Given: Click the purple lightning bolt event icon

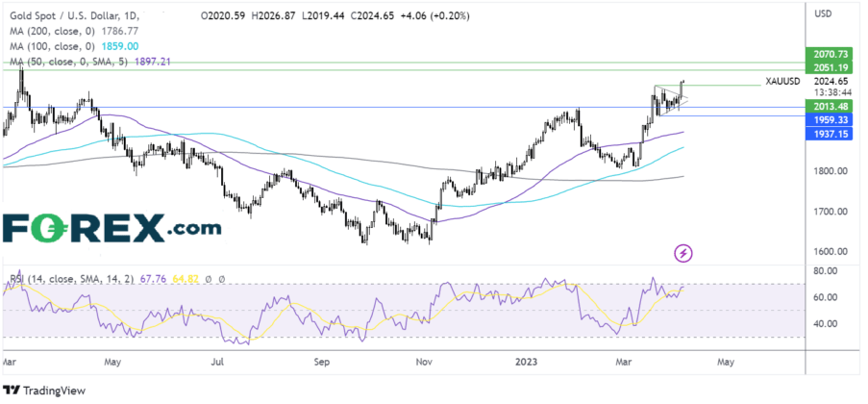Looking at the screenshot, I should coord(683,253).
